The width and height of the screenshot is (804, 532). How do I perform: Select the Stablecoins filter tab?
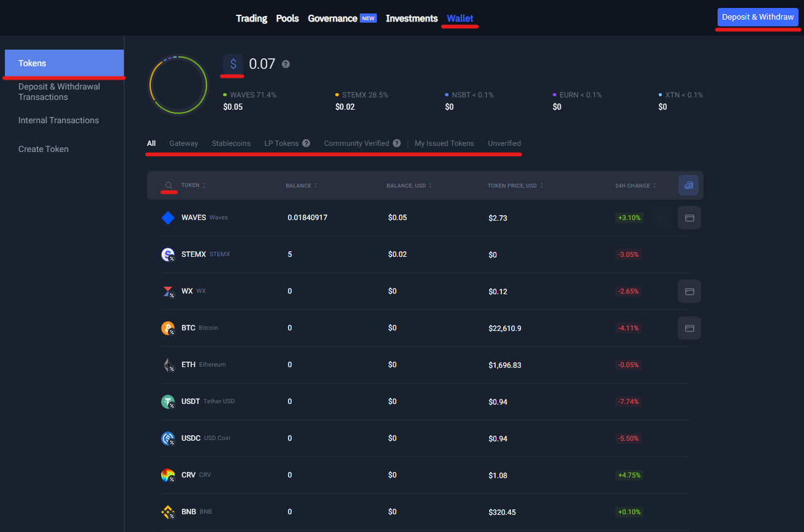[231, 143]
